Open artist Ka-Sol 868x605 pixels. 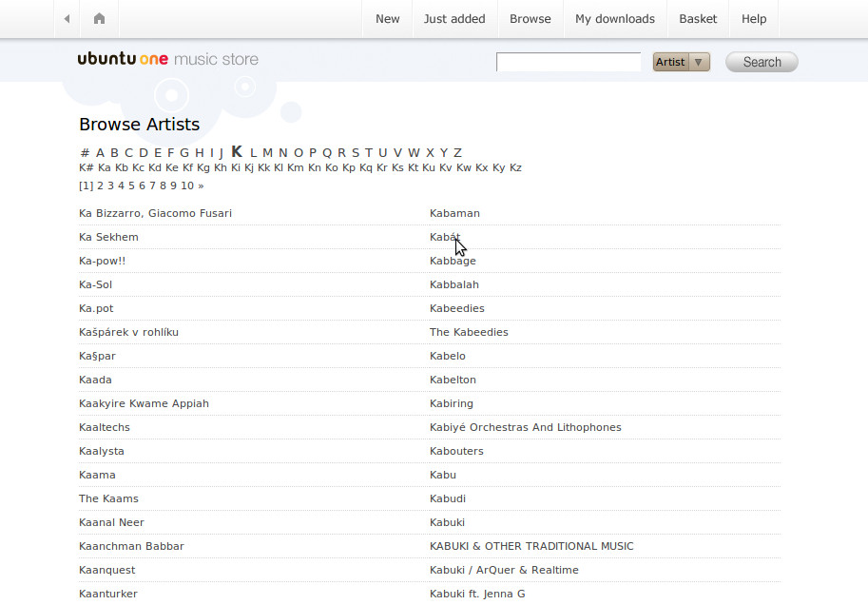point(96,284)
